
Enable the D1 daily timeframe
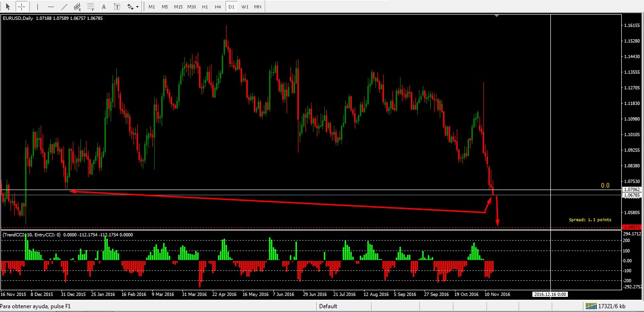(231, 6)
